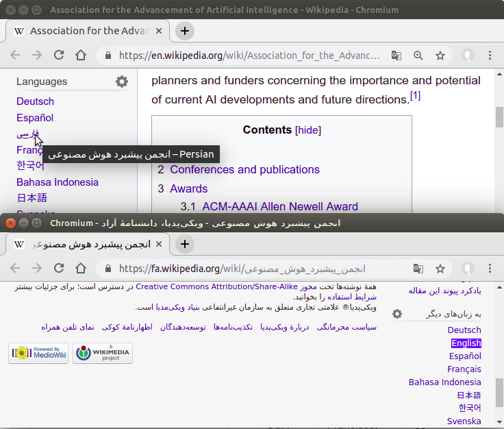Click scrollbar thumb in Persian Wikipedia window

(499, 393)
